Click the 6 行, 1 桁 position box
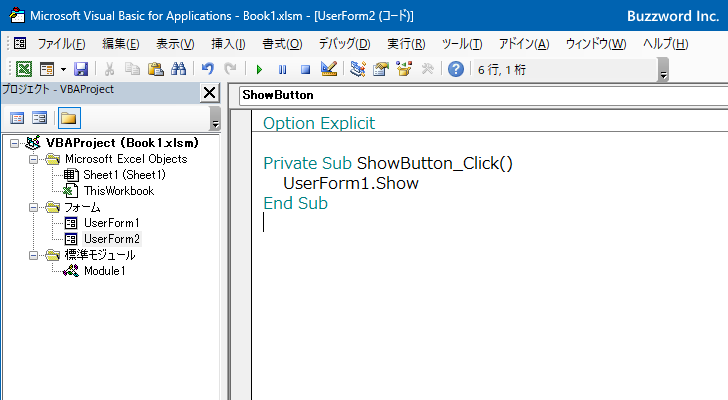This screenshot has width=728, height=400. [x=565, y=70]
